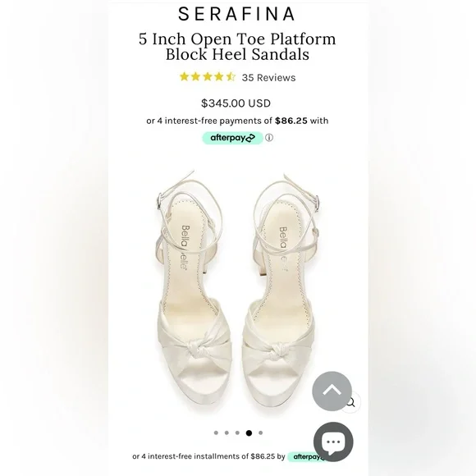The height and width of the screenshot is (476, 476).
Task: Click the Open Toe Platform Sandals title
Action: (x=237, y=47)
